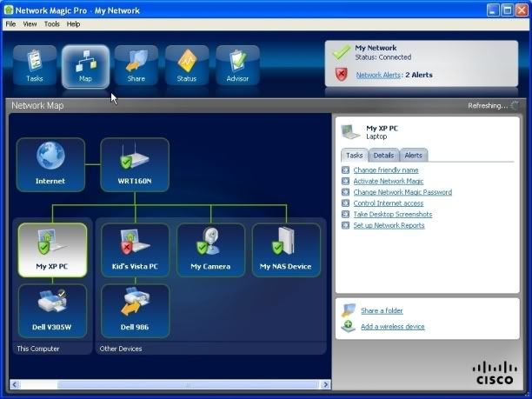Click the Network Map panel title

tap(37, 105)
